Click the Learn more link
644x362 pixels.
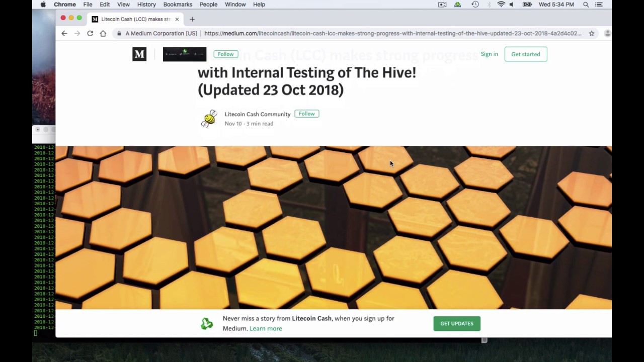(266, 328)
